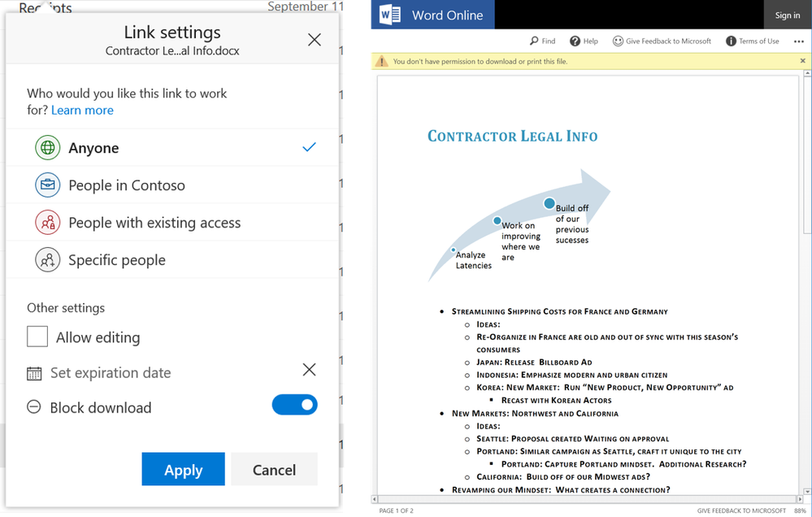Cancel the link settings dialog

pyautogui.click(x=274, y=469)
